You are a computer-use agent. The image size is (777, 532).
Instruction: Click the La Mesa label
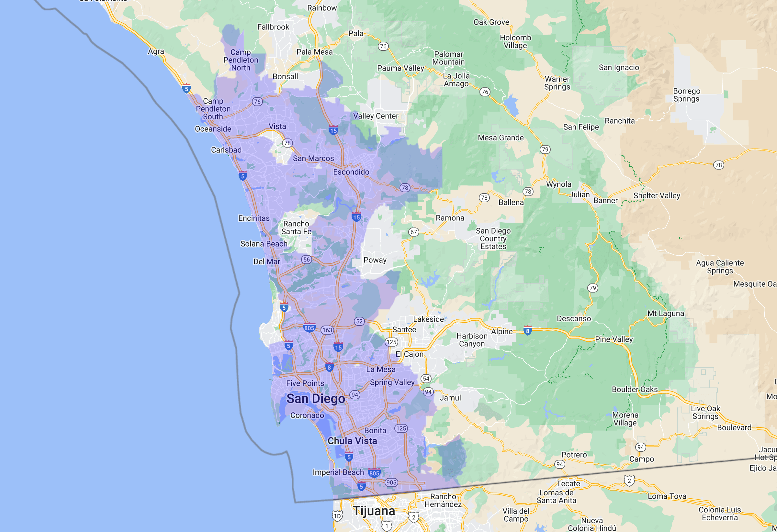380,369
